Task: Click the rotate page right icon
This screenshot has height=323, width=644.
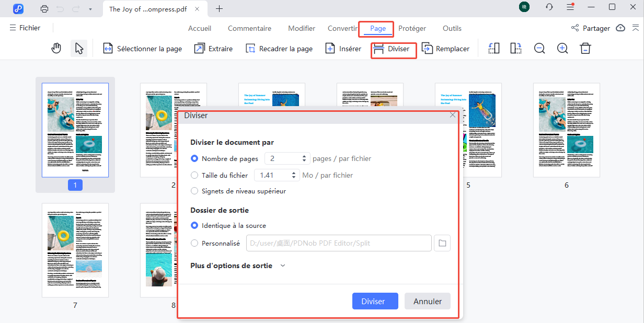Action: 516,49
